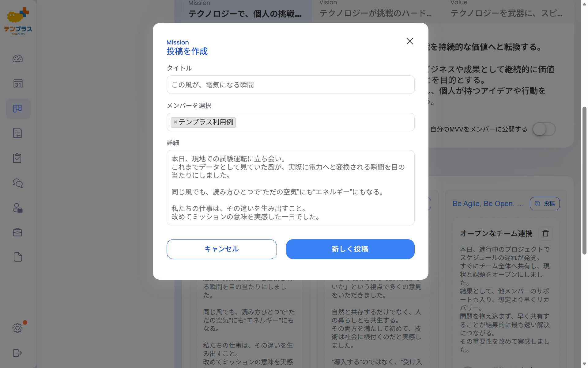Toggle 自分のMVVをメンバーに公開する switch

pos(544,129)
